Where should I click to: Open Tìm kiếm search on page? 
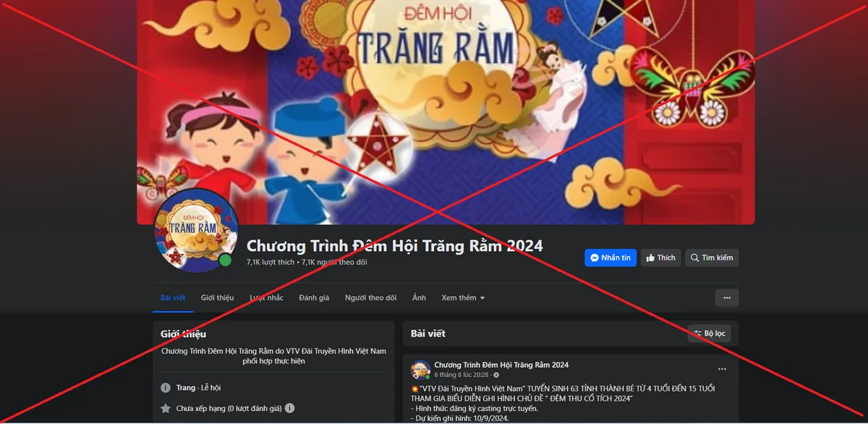(712, 258)
